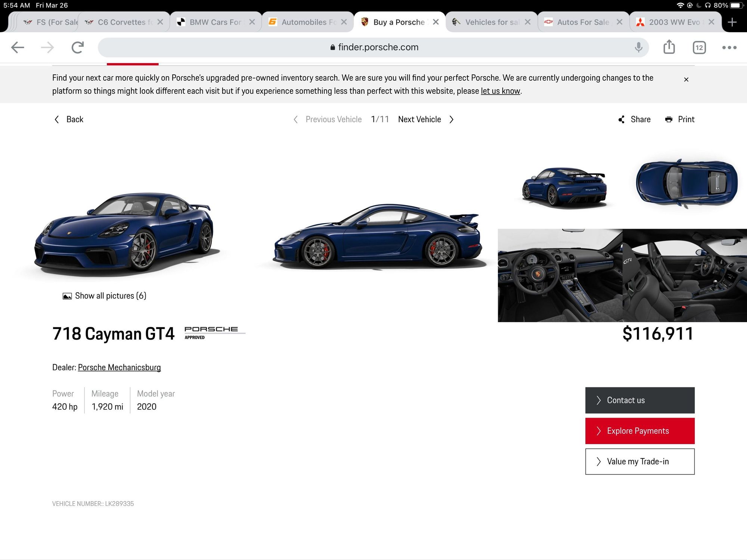
Task: Tap the browser back arrow
Action: pyautogui.click(x=18, y=47)
